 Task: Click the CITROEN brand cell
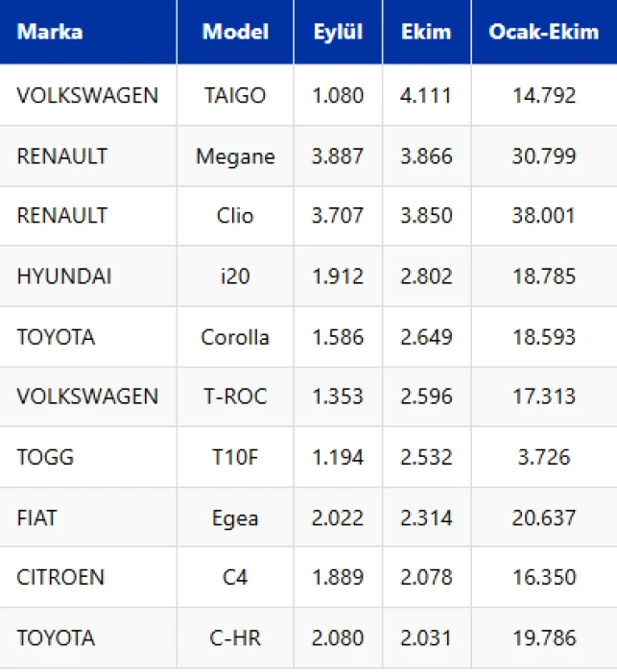click(x=60, y=577)
